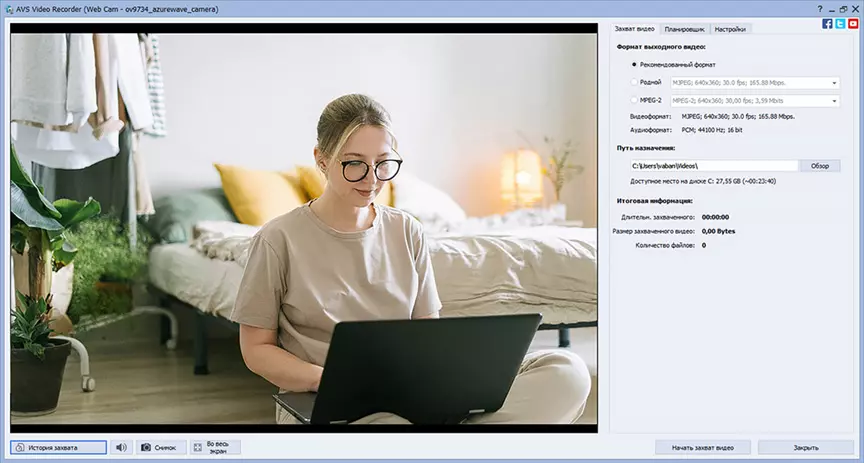Switch to the Планировщик tab

point(684,29)
